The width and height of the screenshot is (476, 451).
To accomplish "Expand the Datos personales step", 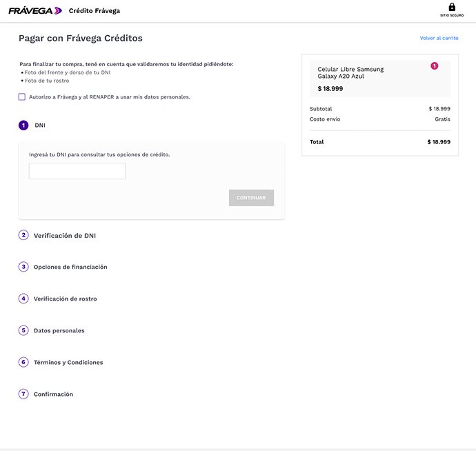I will click(x=59, y=330).
